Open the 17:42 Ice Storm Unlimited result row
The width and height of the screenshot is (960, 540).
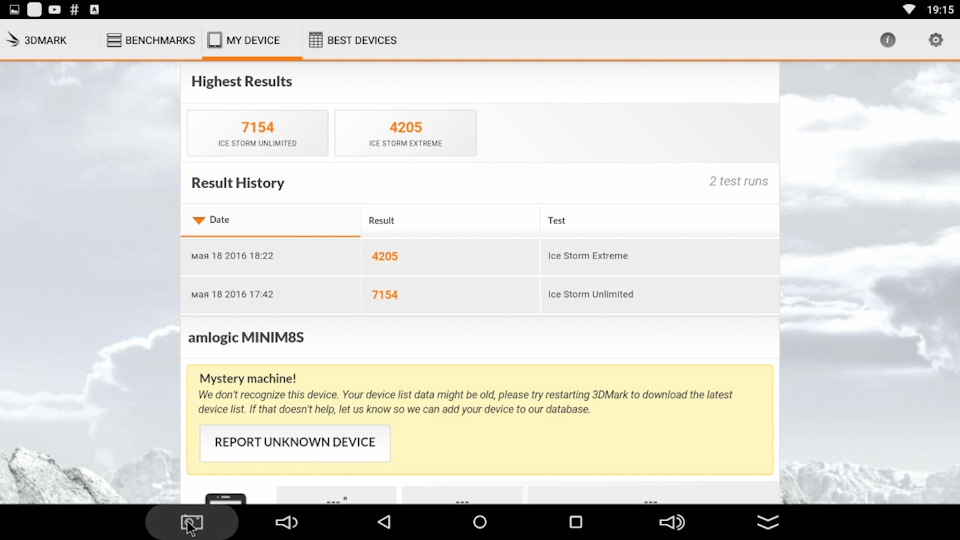(x=480, y=294)
